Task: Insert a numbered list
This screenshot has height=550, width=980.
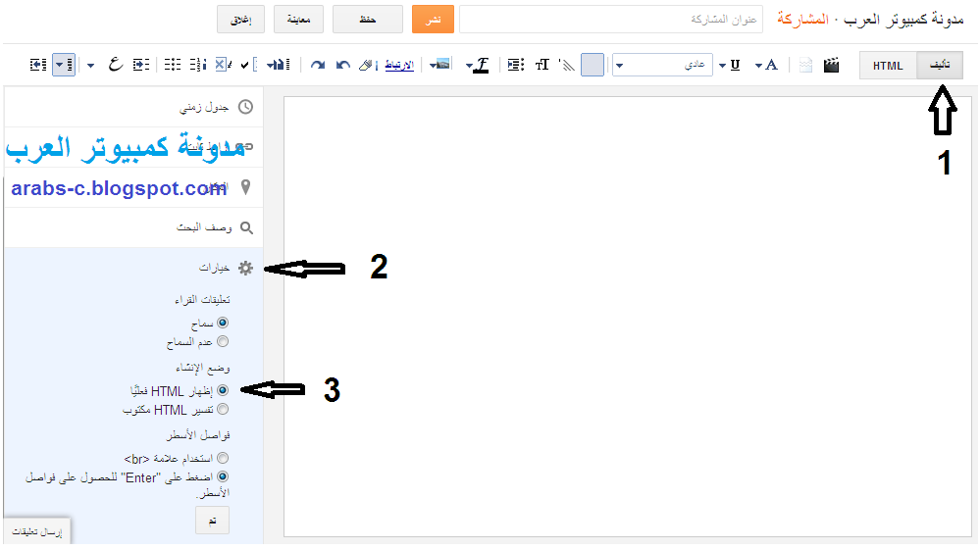Action: [x=197, y=65]
